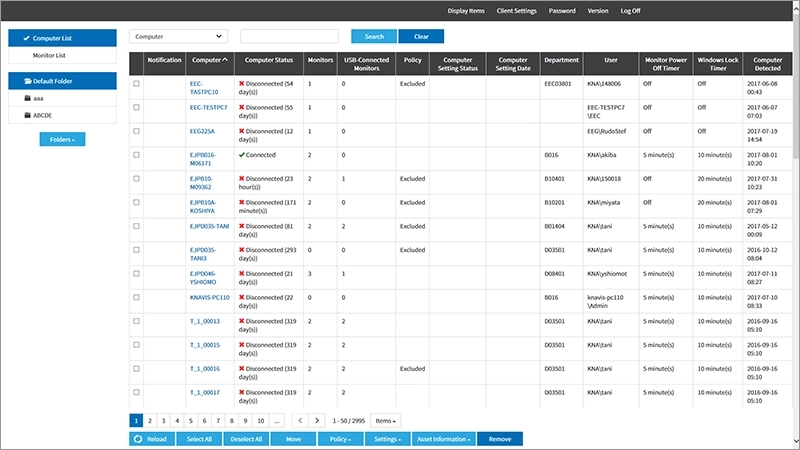Tick checkbox for EEG225A row
Viewport: 800px width, 450px height.
pos(136,131)
